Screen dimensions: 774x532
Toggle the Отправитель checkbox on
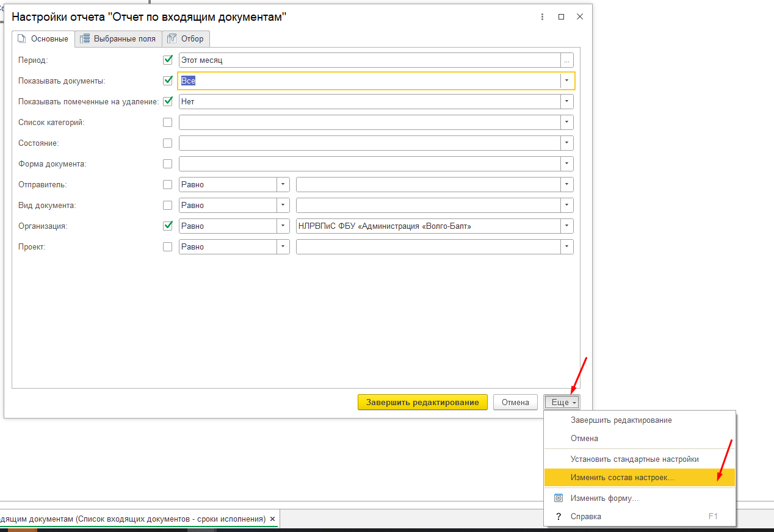pos(168,185)
